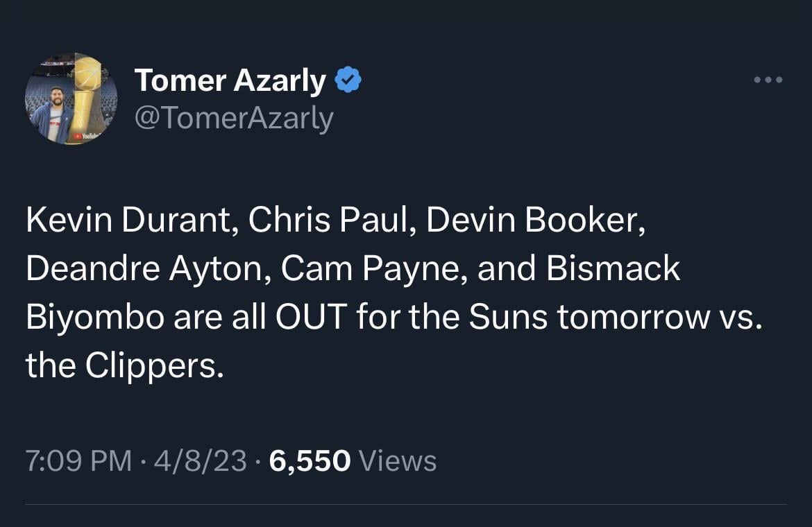Screen dimensions: 812x527
Task: Open the three-dot more options menu
Action: coord(768,80)
